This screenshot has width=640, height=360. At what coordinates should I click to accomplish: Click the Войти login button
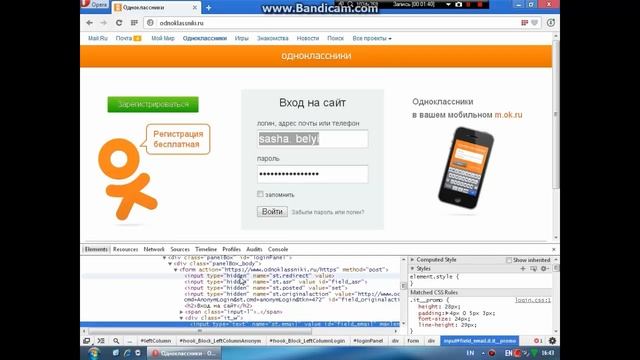point(272,212)
